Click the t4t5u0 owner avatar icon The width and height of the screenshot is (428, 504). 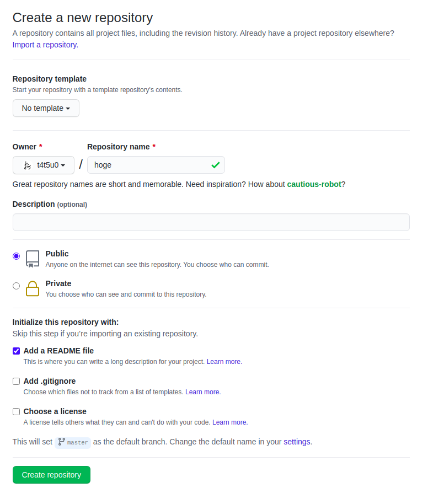click(x=27, y=165)
